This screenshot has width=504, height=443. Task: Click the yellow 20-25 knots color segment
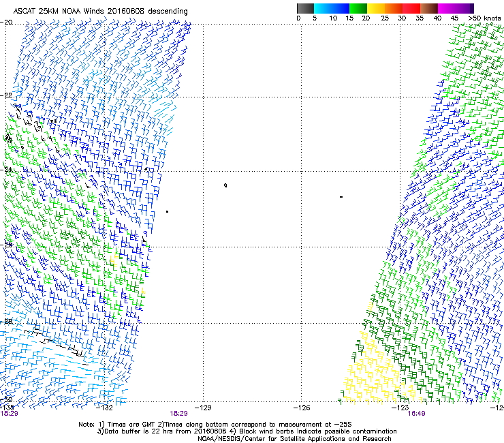[376, 8]
